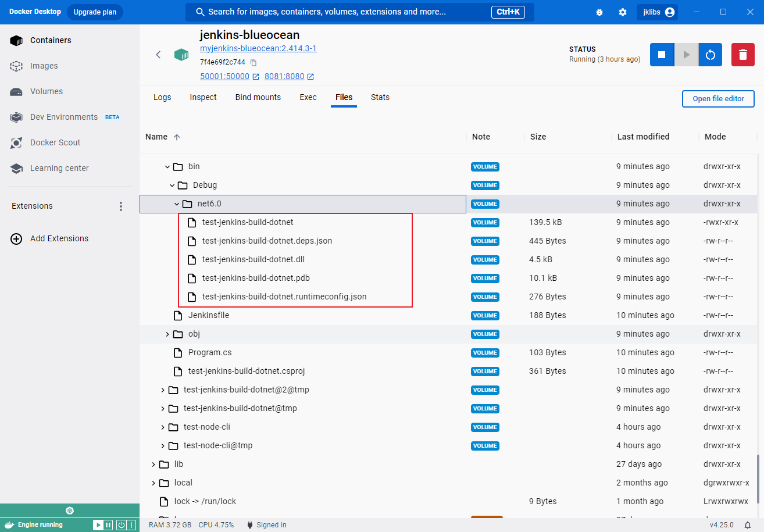This screenshot has height=532, width=764.
Task: Sort by Last modified column header
Action: [643, 137]
